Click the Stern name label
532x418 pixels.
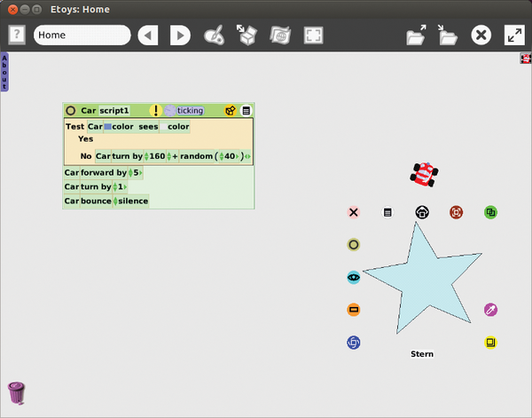tap(422, 354)
